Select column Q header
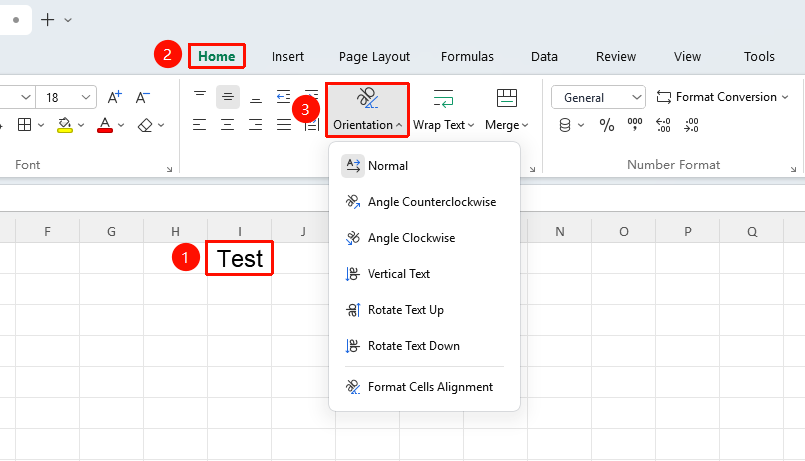The width and height of the screenshot is (805, 461). [x=752, y=232]
